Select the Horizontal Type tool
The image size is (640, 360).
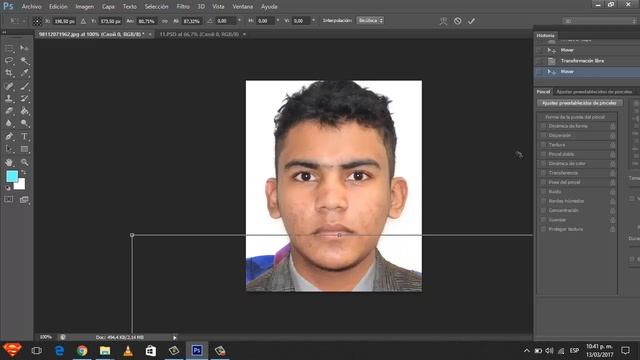24,136
